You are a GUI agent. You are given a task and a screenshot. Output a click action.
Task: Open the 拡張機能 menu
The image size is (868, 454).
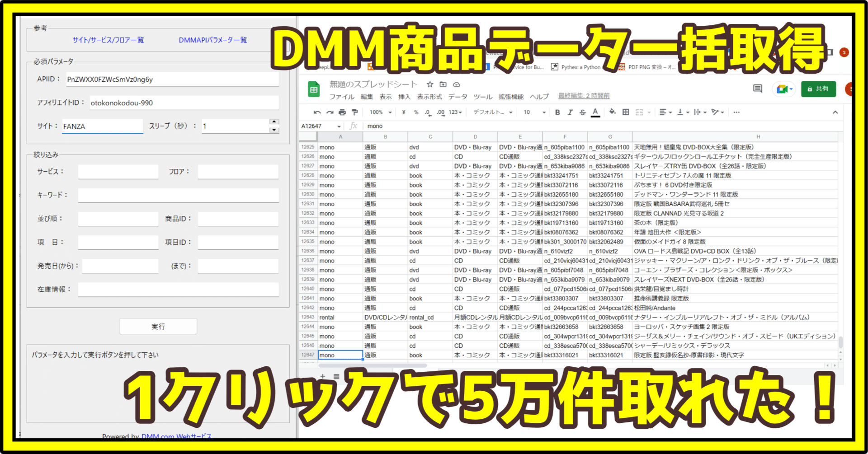510,96
